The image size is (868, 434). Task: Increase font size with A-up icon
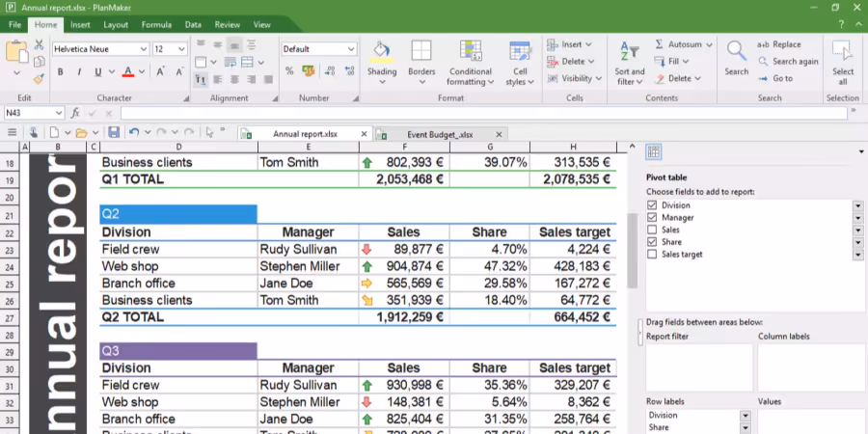pos(160,71)
